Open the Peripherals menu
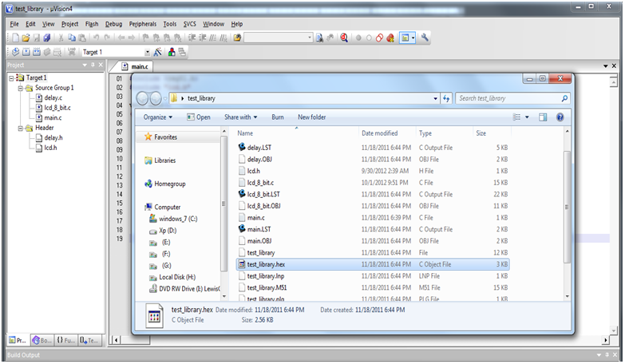 coord(143,24)
